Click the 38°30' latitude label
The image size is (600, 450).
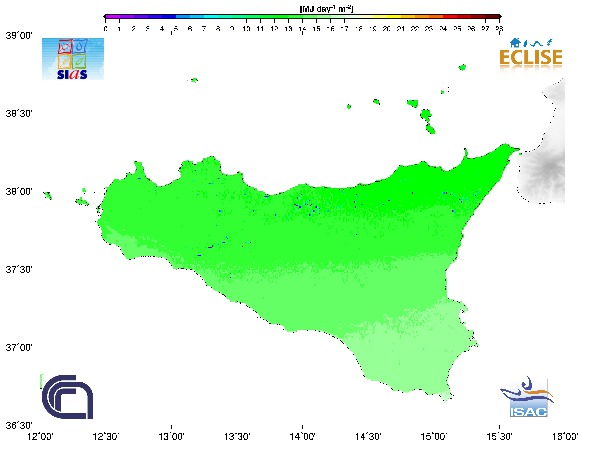(19, 113)
